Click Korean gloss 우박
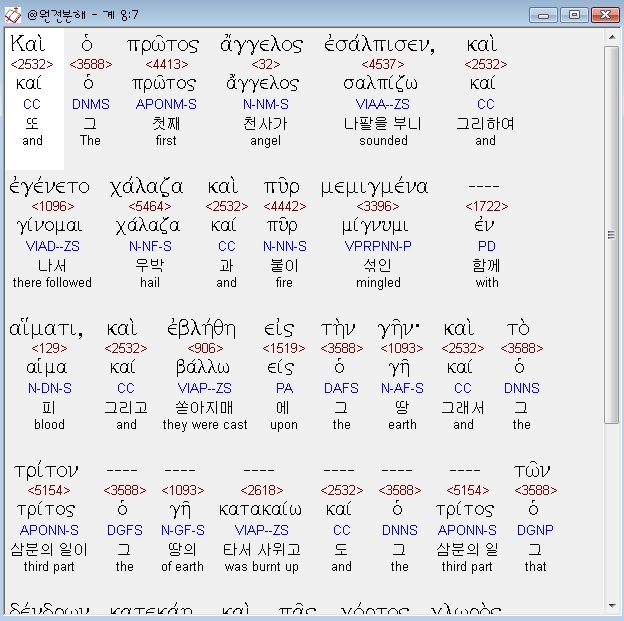This screenshot has height=621, width=624. pyautogui.click(x=150, y=266)
